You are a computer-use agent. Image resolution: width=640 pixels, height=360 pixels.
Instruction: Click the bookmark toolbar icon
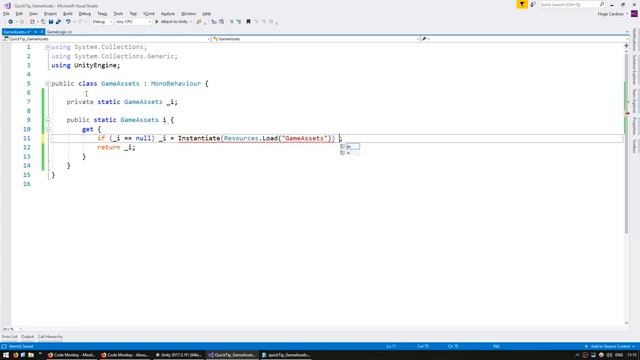coord(248,22)
